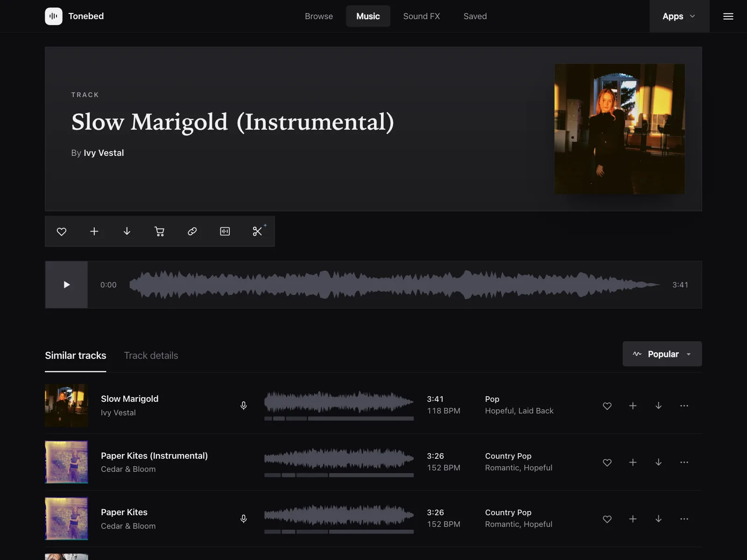The width and height of the screenshot is (747, 560).
Task: Add Paper Kites vocal row to playlist
Action: point(633,519)
